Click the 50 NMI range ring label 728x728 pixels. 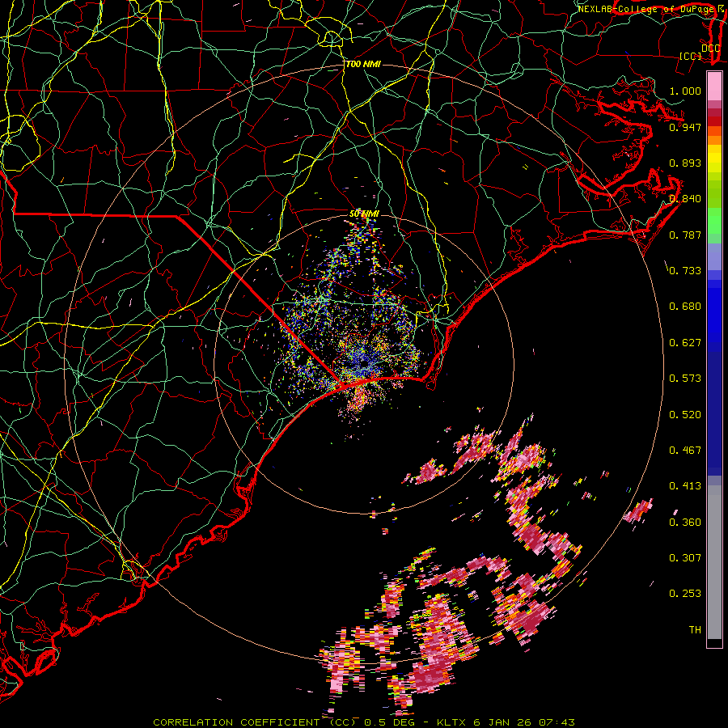point(364,214)
